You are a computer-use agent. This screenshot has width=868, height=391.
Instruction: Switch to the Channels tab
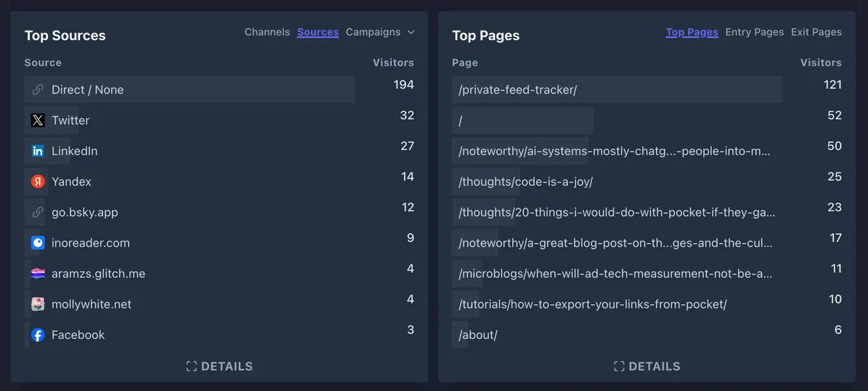[267, 32]
